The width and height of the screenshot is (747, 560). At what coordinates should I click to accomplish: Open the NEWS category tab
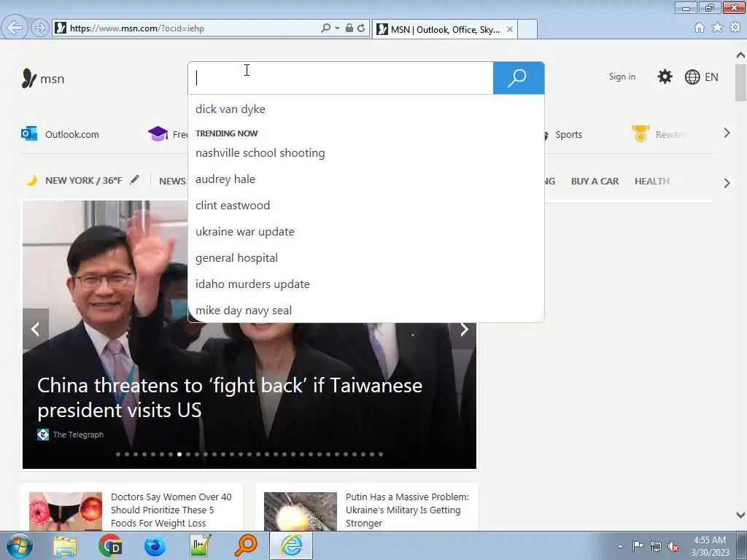click(172, 181)
